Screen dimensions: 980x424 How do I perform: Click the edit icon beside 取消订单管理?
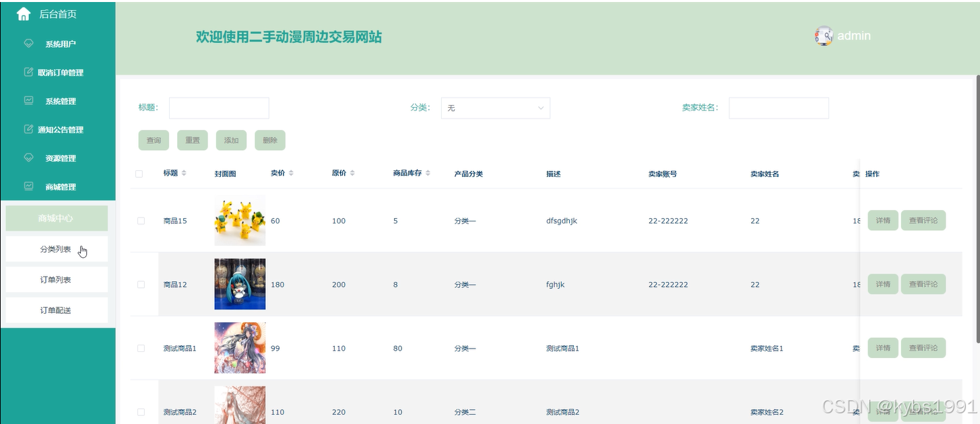click(x=28, y=72)
